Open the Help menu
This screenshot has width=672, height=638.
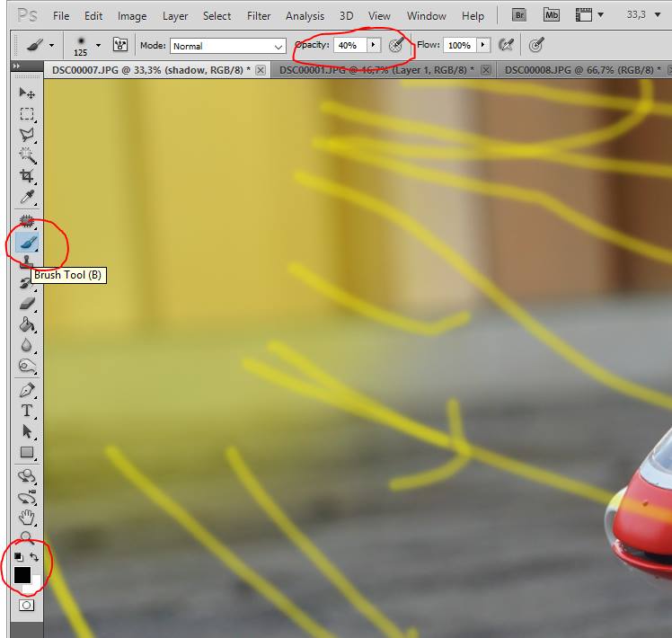tap(473, 16)
